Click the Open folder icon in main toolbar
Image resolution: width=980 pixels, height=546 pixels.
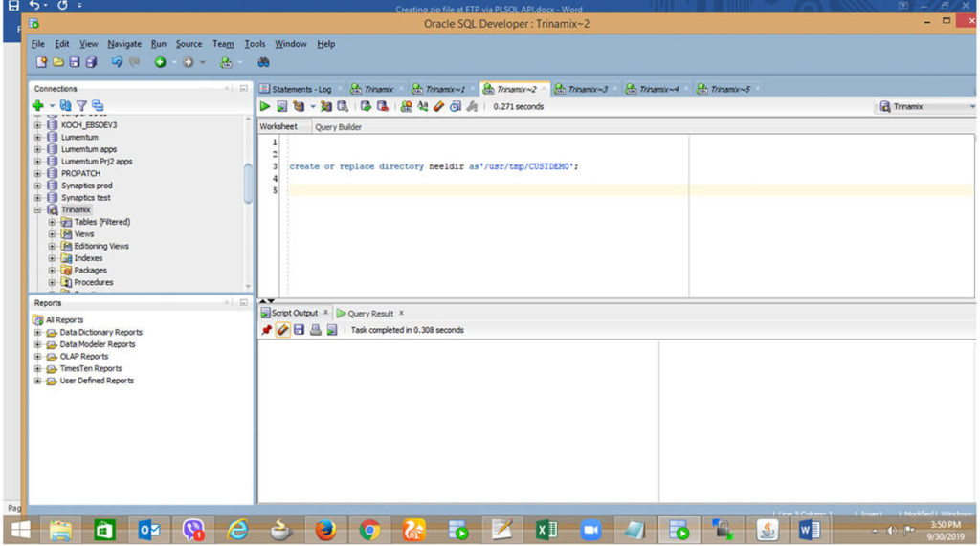coord(58,62)
